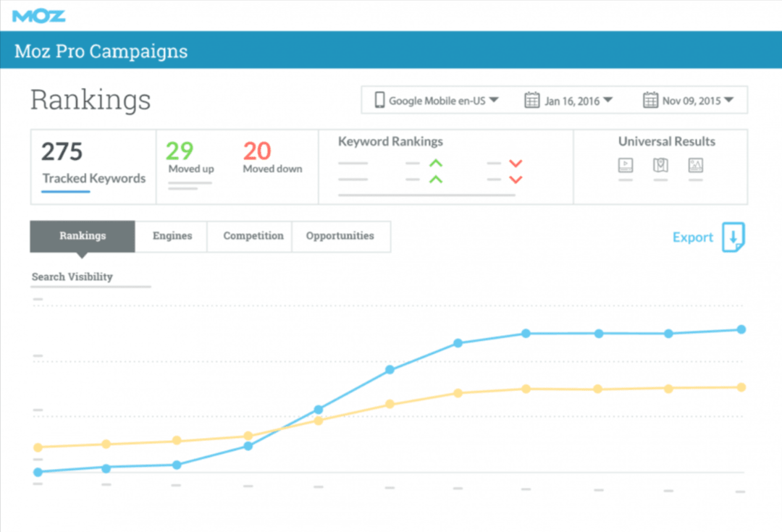
Task: Click the Search Visibility label
Action: pos(72,276)
